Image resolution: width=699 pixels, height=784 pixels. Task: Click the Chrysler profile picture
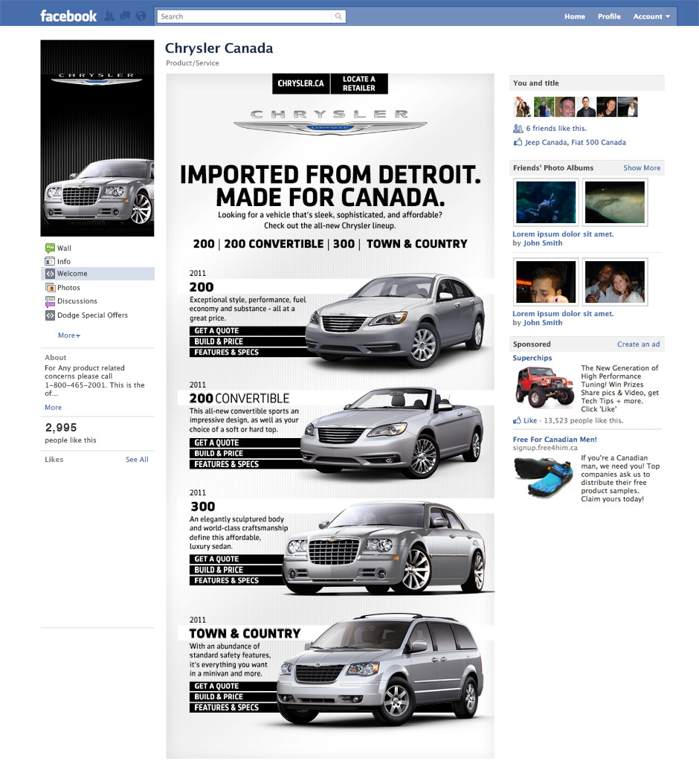pos(97,138)
